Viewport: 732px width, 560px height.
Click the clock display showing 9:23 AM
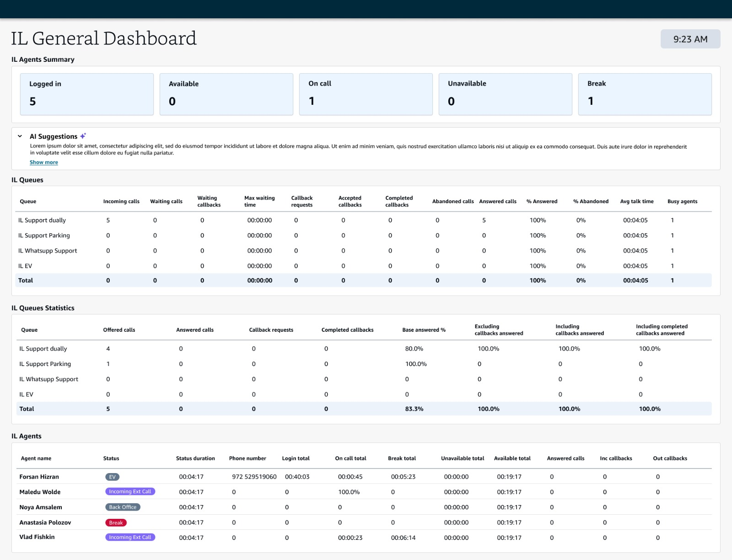tap(690, 39)
